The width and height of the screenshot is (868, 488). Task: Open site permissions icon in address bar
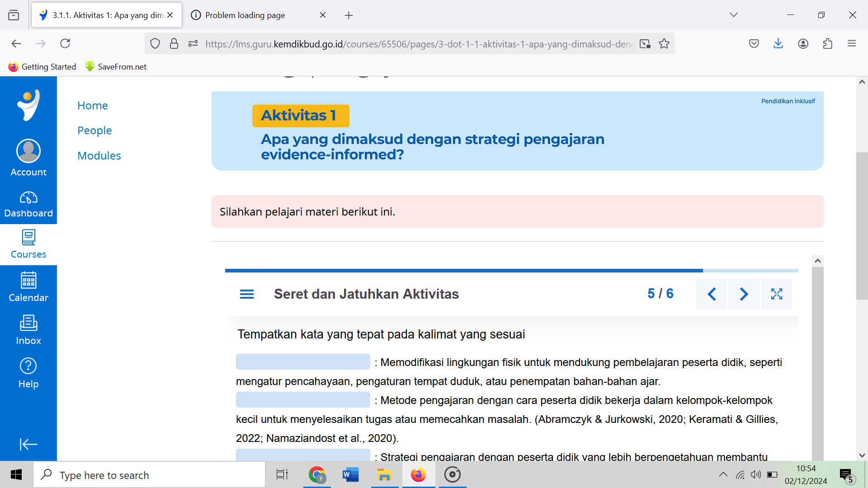[193, 43]
